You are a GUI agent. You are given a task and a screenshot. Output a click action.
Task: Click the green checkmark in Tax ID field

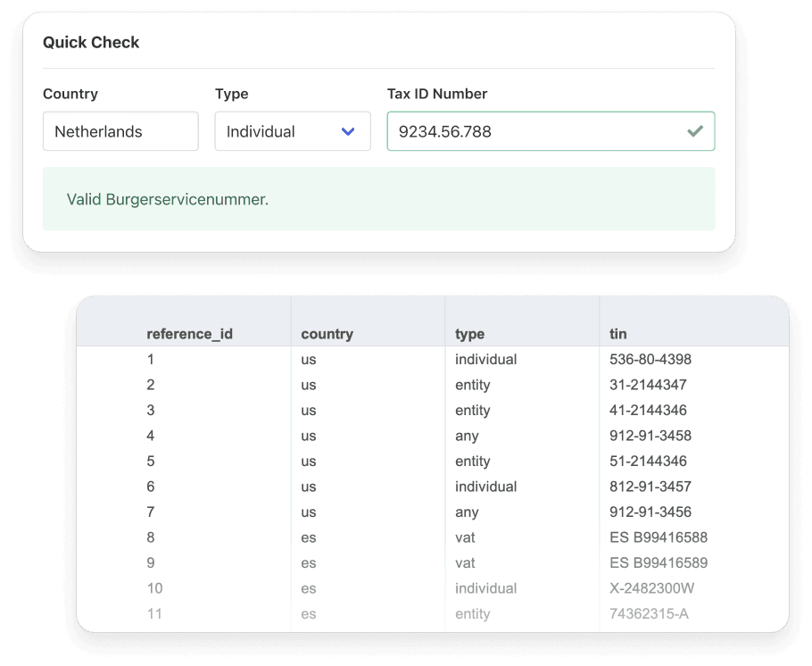(x=696, y=130)
